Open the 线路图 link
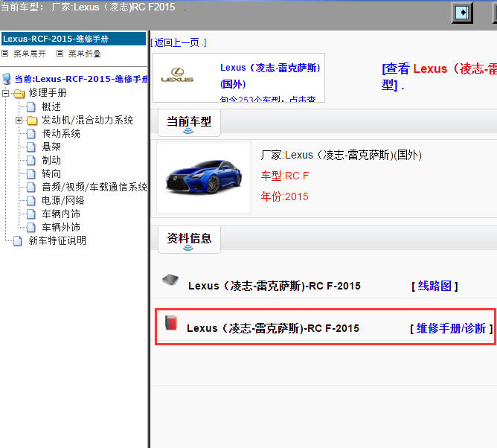This screenshot has width=497, height=448. [x=435, y=286]
